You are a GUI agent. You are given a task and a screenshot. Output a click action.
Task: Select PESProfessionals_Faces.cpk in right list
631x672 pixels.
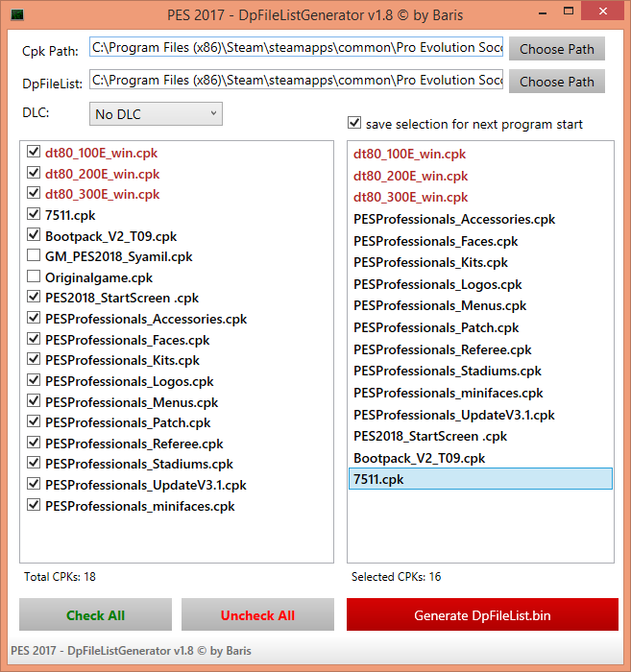(x=480, y=241)
